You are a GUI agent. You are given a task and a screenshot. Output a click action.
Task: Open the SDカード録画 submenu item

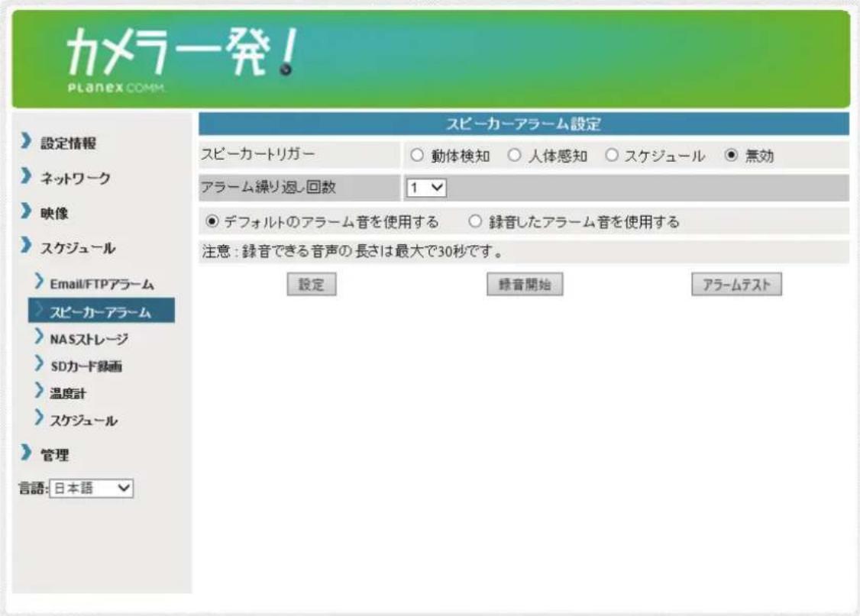coord(86,366)
